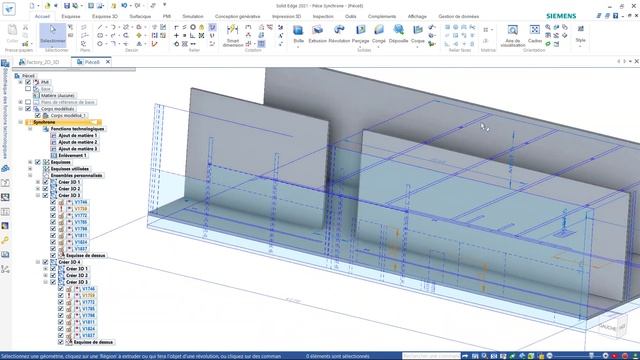
Task: Uncheck the PMI checkbox
Action: (28, 82)
